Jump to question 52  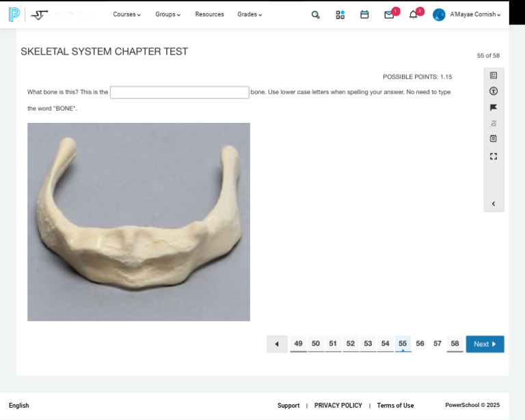[x=351, y=344]
